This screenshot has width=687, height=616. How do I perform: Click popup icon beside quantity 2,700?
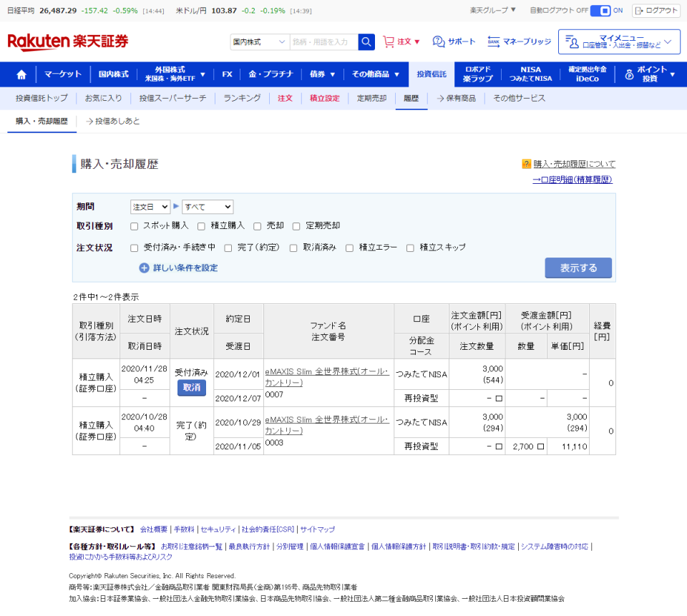541,446
